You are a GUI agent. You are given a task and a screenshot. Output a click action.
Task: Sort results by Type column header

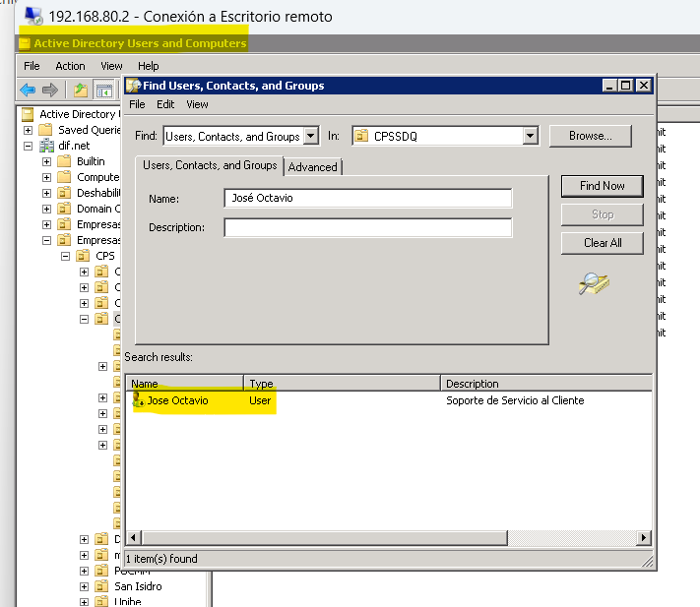(342, 384)
